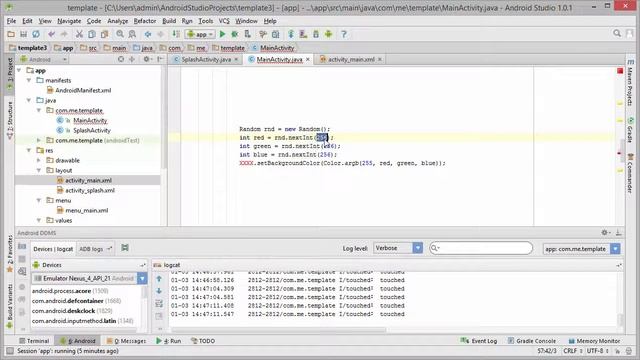This screenshot has height=360, width=640.
Task: Click the Make Project toolbar icon
Action: point(176,34)
